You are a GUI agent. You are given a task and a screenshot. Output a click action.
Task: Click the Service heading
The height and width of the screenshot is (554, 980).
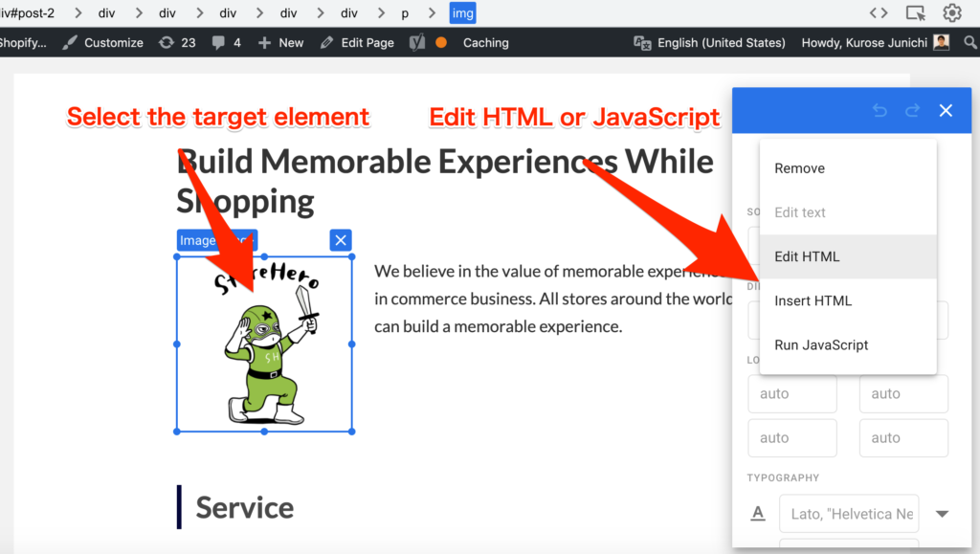[x=244, y=507]
